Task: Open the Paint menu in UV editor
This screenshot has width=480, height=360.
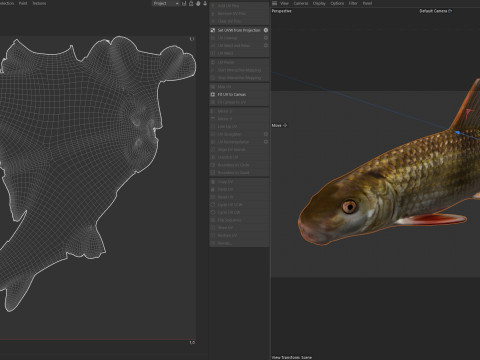Action: tap(23, 3)
